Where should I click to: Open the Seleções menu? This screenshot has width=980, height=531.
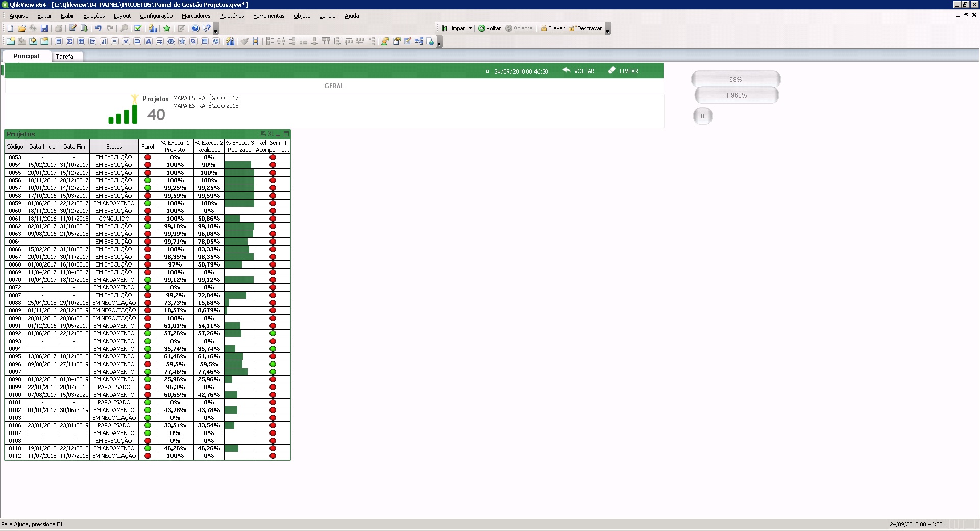tap(94, 16)
